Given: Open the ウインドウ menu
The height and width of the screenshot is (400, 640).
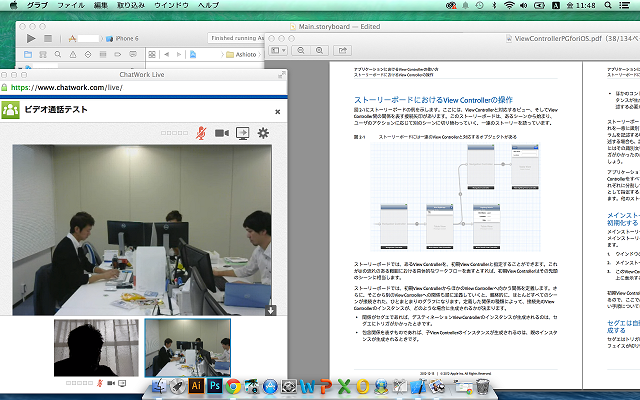Looking at the screenshot, I should click(x=171, y=5).
